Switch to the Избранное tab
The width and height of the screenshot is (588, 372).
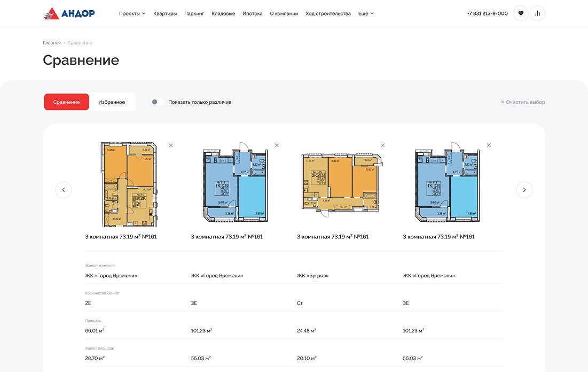[x=112, y=102]
